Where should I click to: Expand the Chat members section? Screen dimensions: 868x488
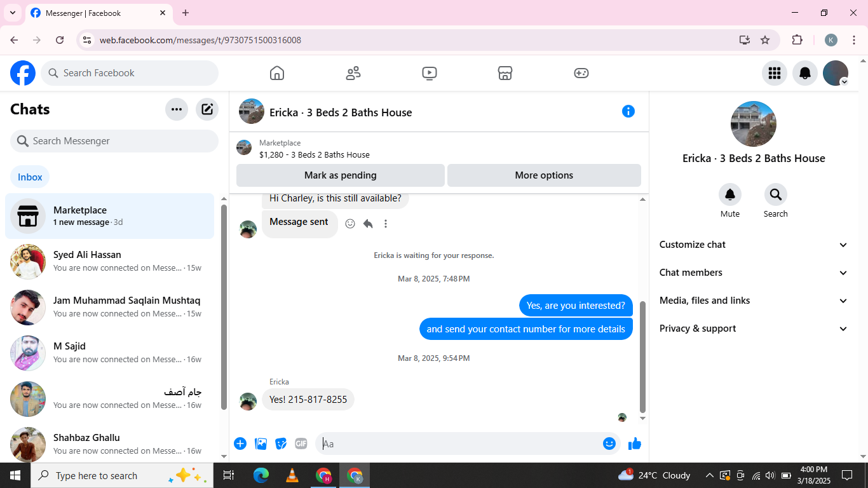pos(754,273)
